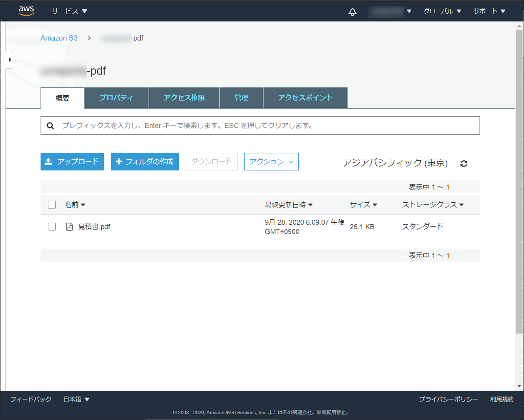This screenshot has width=524, height=420.
Task: Open the グローバル region dropdown
Action: pyautogui.click(x=442, y=11)
